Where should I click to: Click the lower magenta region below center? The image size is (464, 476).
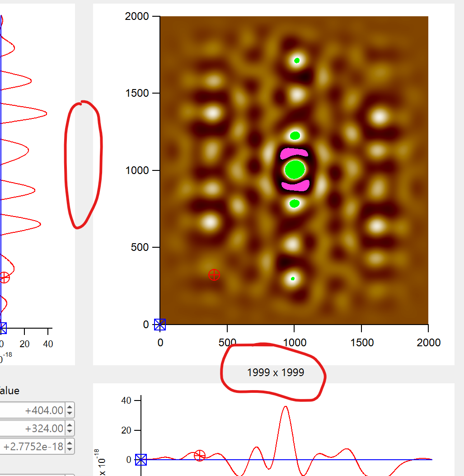pyautogui.click(x=295, y=185)
